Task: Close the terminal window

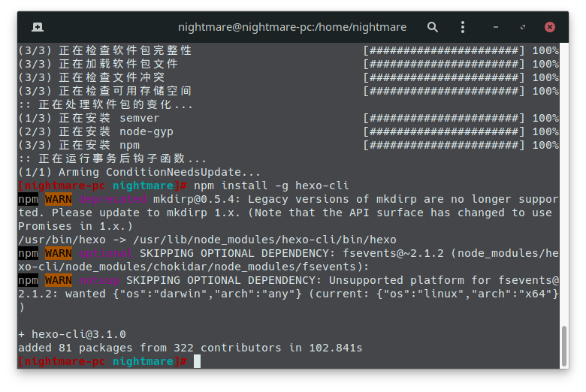Action: [x=550, y=27]
